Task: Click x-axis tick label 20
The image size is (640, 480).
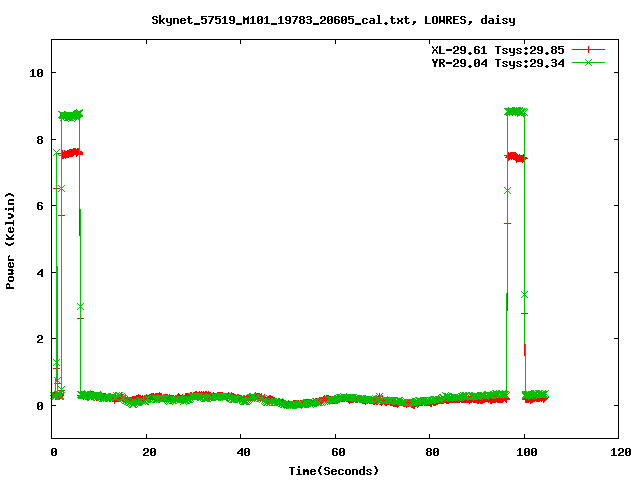Action: click(x=149, y=452)
